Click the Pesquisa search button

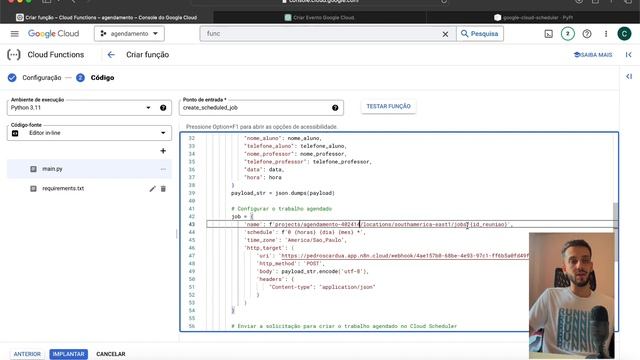click(x=480, y=34)
